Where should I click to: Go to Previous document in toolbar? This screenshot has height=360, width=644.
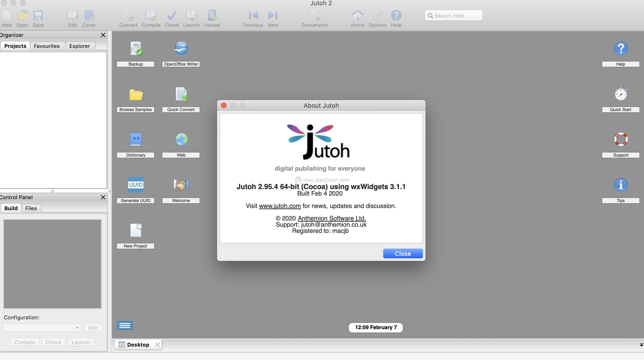pos(253,16)
